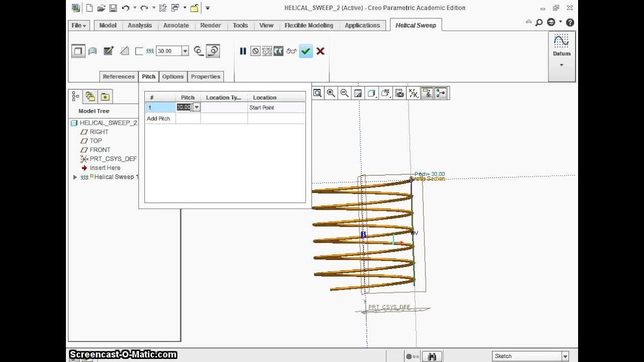The image size is (644, 362).
Task: Select the TOP datum plane
Action: click(x=92, y=141)
